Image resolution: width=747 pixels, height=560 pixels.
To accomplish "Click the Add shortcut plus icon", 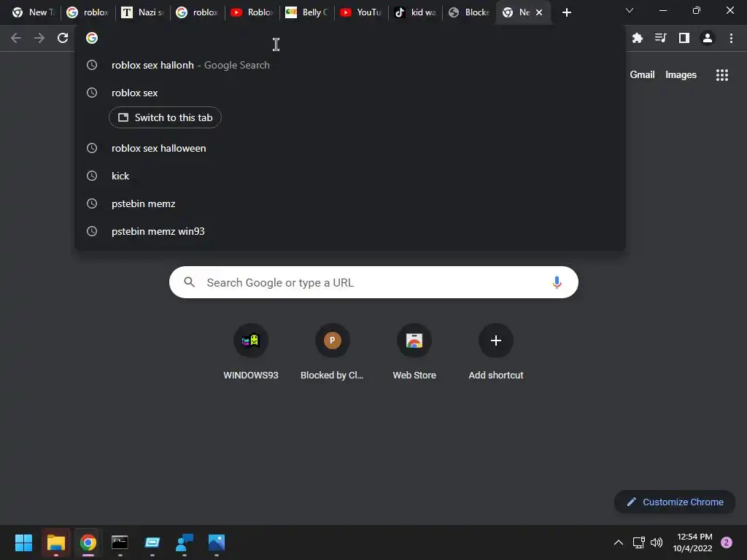I will [x=496, y=341].
